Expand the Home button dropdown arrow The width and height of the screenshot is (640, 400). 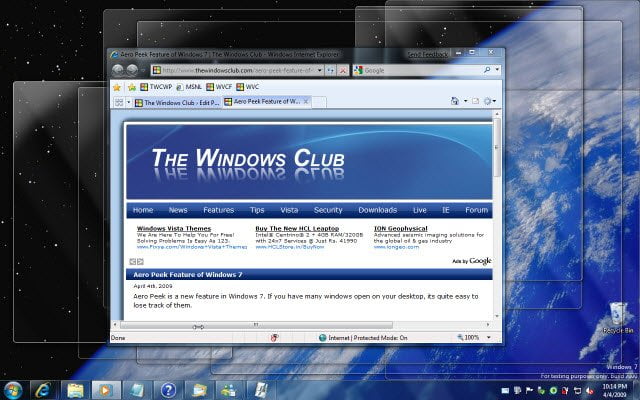(465, 101)
